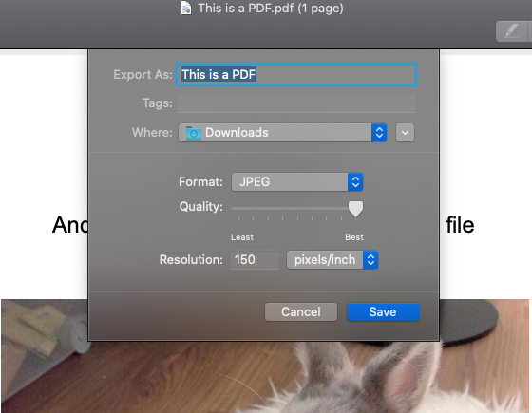532x413 pixels.
Task: Click the Resolution value field
Action: click(255, 260)
